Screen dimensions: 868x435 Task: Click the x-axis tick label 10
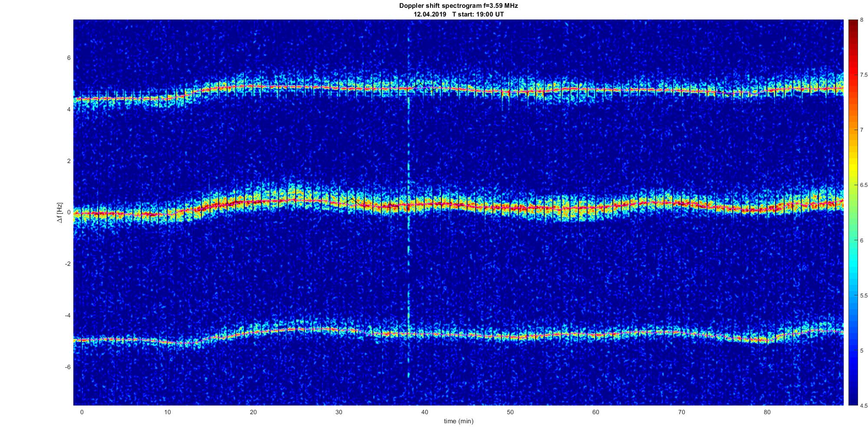coord(168,412)
